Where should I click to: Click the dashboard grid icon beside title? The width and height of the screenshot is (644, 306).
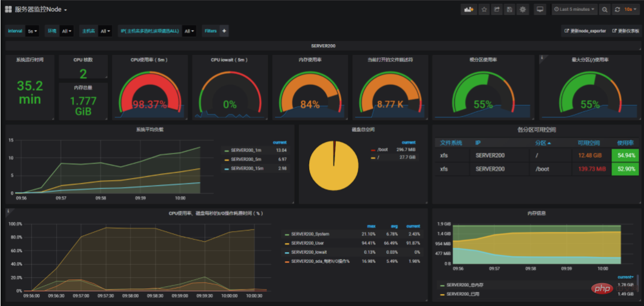pos(9,10)
